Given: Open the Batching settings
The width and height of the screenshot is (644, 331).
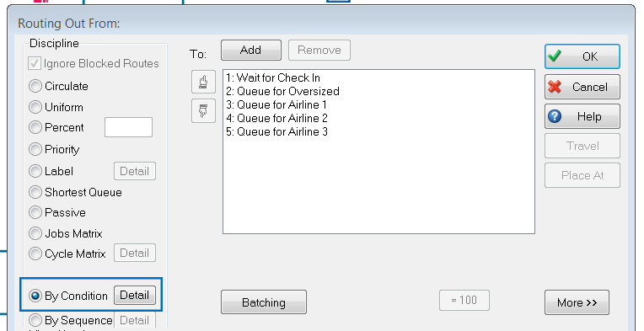Looking at the screenshot, I should click(264, 302).
